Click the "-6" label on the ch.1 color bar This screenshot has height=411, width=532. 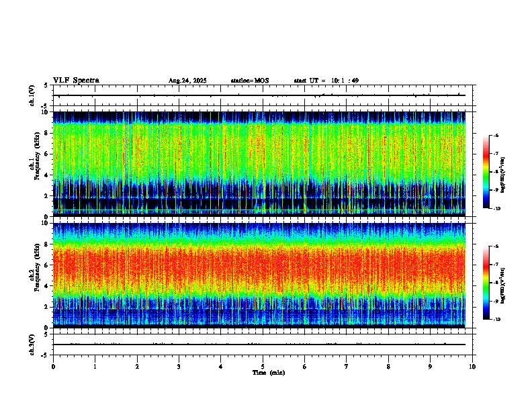(x=496, y=135)
